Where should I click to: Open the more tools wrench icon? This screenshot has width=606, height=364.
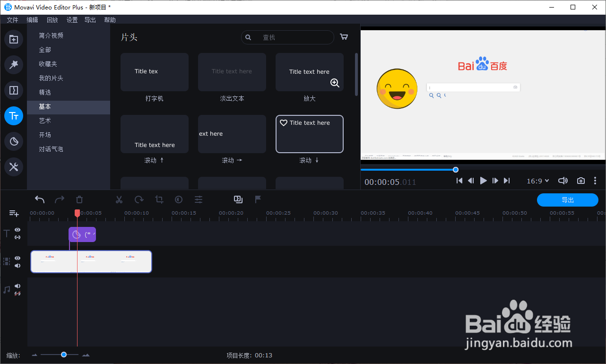point(14,166)
